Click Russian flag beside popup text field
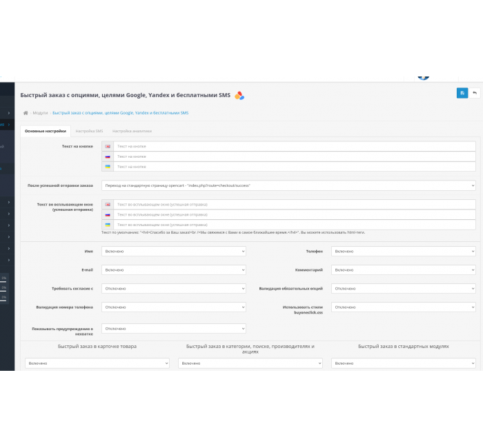Viewport: 483px width, 448px height. [x=108, y=215]
